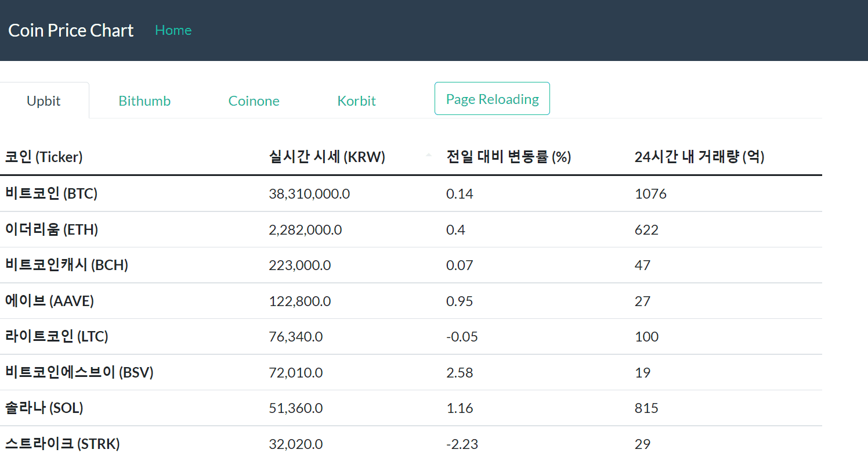Click the ETH volume 622
The image size is (868, 460).
click(x=646, y=230)
